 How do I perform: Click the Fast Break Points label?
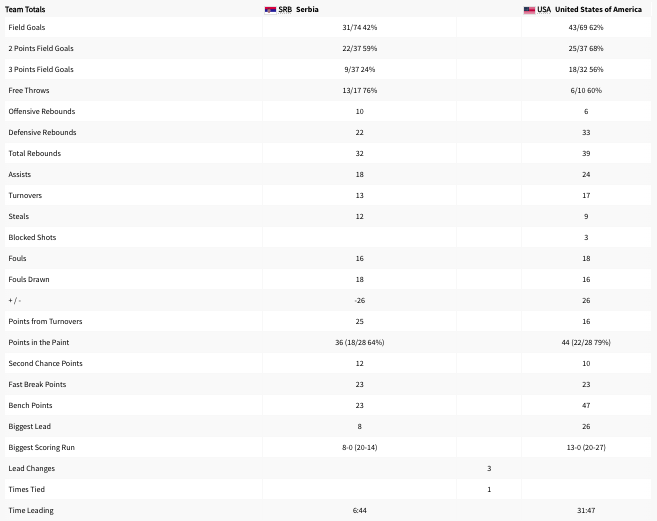(x=37, y=384)
